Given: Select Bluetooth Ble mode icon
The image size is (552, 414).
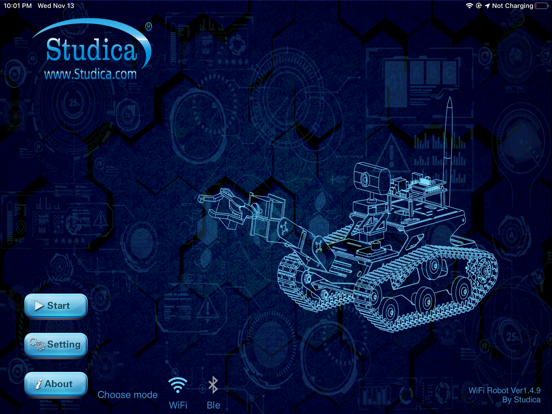Looking at the screenshot, I should (x=213, y=385).
